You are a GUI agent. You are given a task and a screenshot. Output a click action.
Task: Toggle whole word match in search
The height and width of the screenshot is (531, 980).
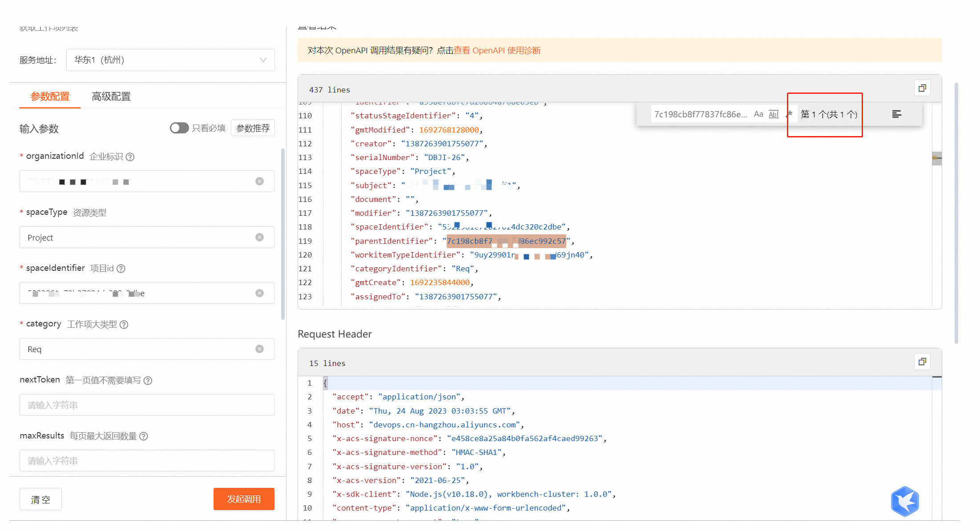tap(774, 114)
